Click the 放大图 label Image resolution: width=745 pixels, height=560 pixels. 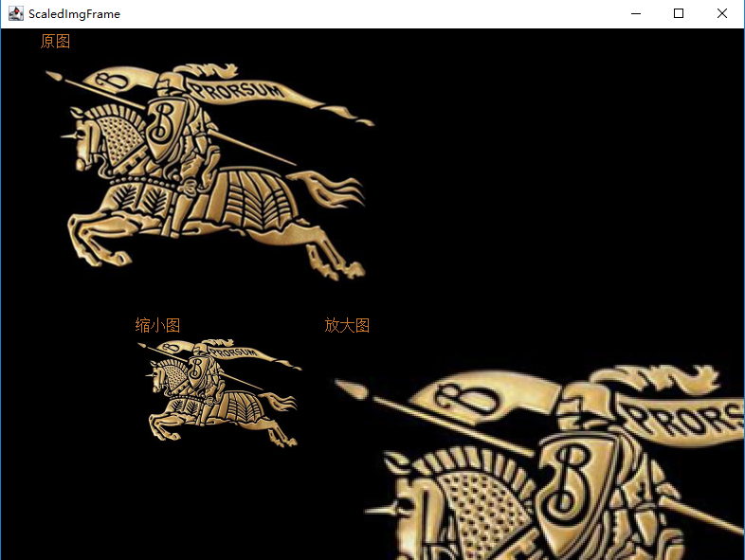(x=347, y=325)
